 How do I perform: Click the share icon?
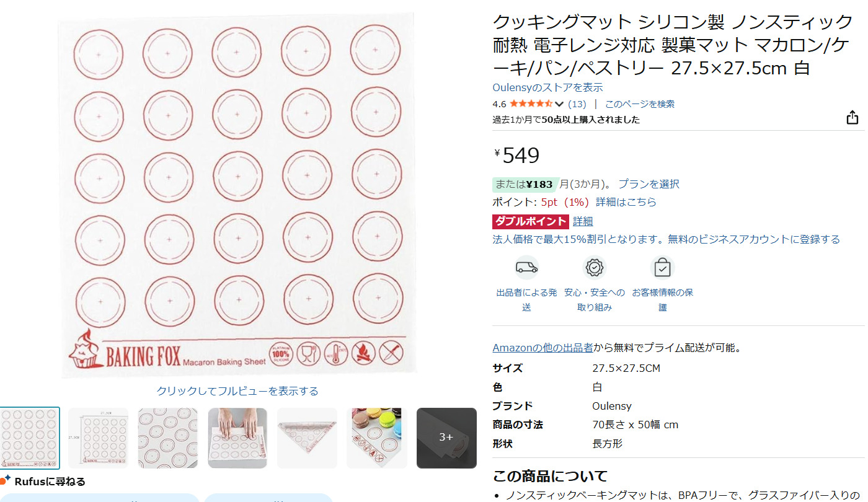pyautogui.click(x=852, y=118)
